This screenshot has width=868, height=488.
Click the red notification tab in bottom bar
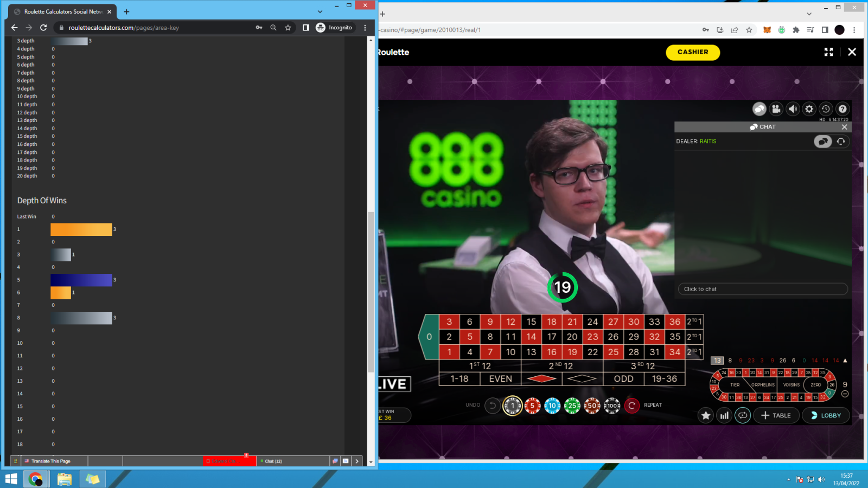229,461
